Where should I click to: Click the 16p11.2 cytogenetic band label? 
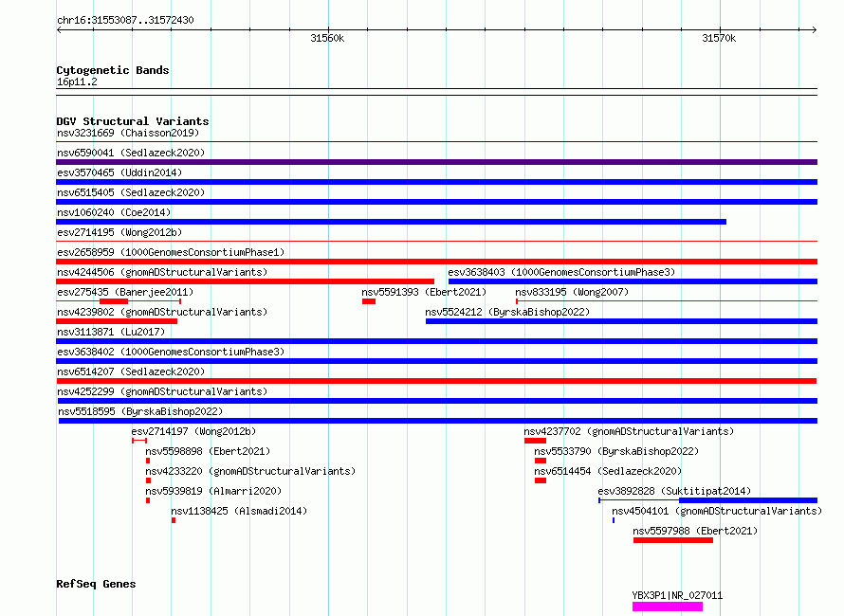(x=77, y=82)
